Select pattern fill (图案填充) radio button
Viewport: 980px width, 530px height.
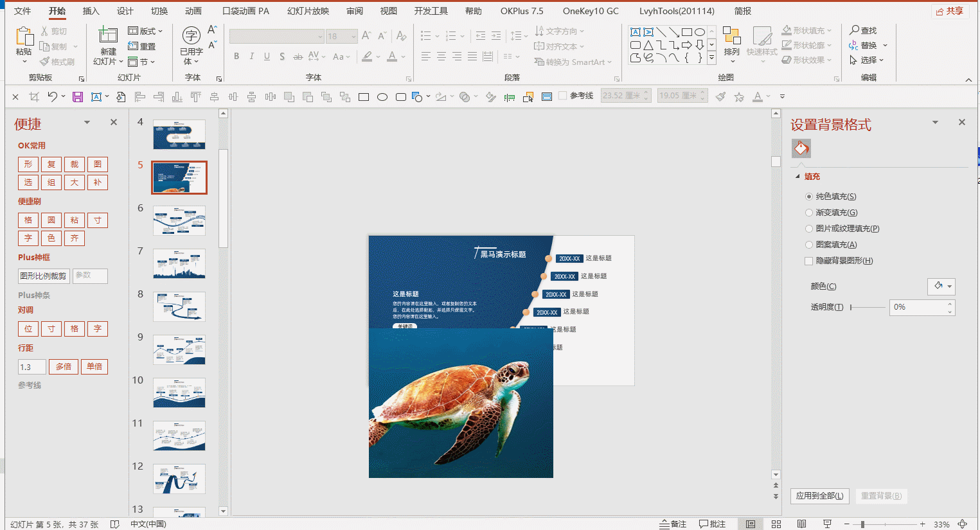point(809,245)
